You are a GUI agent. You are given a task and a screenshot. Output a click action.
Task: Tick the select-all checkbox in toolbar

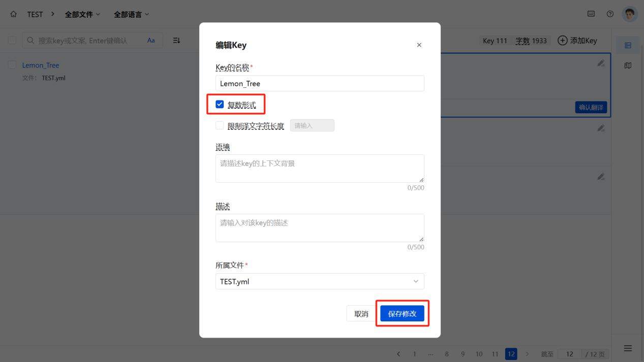point(12,40)
